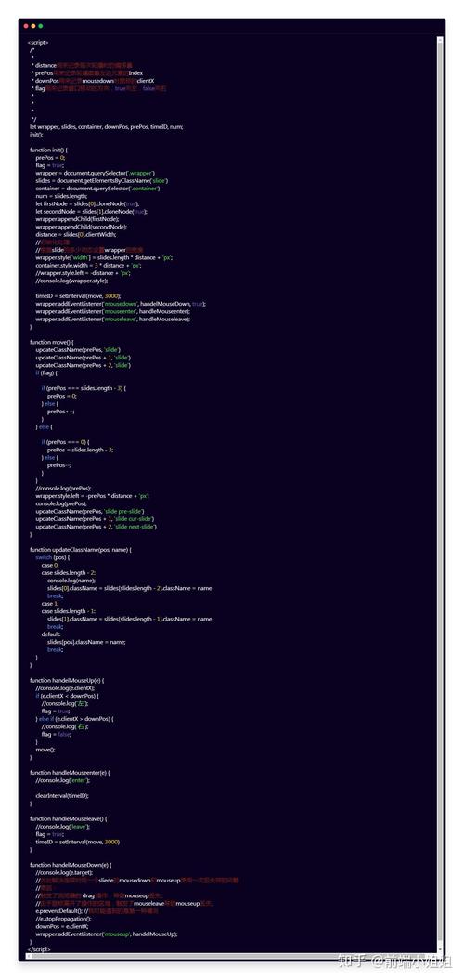The height and width of the screenshot is (980, 464).
Task: Click the opening <script> tag line
Action: point(37,43)
